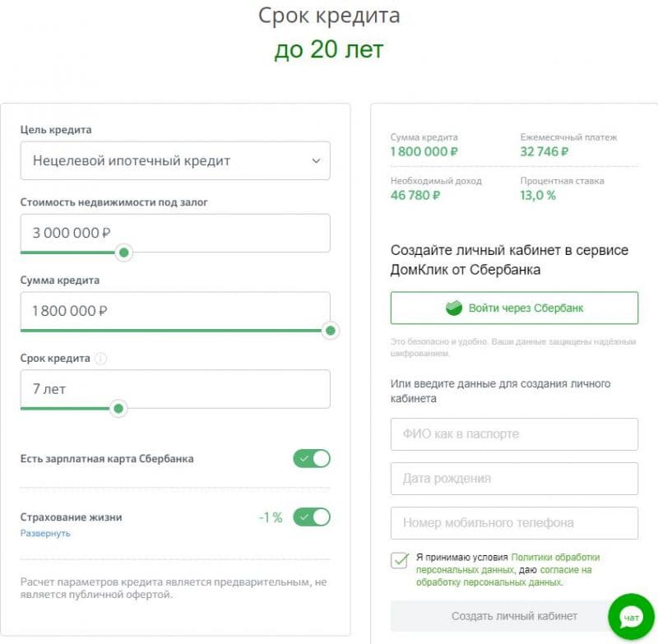Click the loan amount slider handle
This screenshot has height=644, width=658.
(x=330, y=331)
